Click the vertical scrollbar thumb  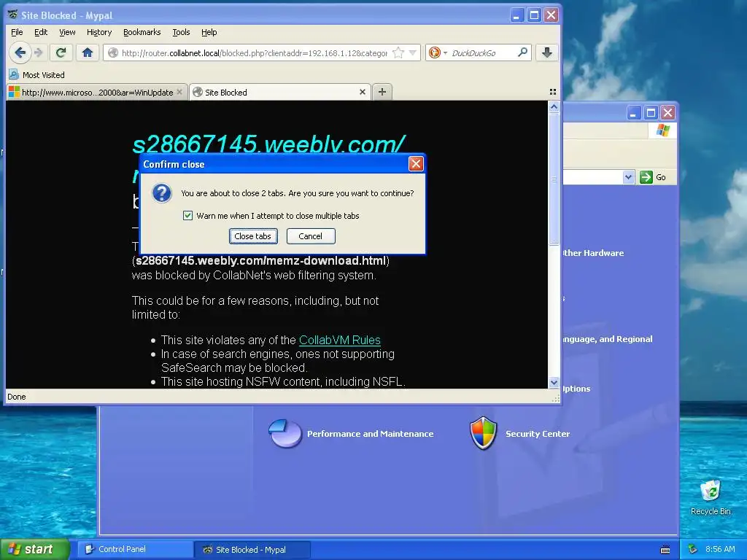[x=554, y=179]
